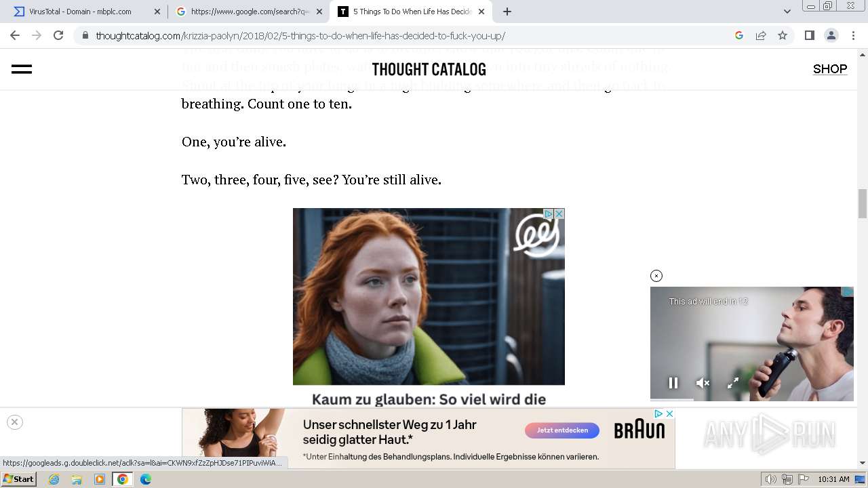Open the Braun logo in banner ad
The width and height of the screenshot is (868, 488).
click(639, 430)
